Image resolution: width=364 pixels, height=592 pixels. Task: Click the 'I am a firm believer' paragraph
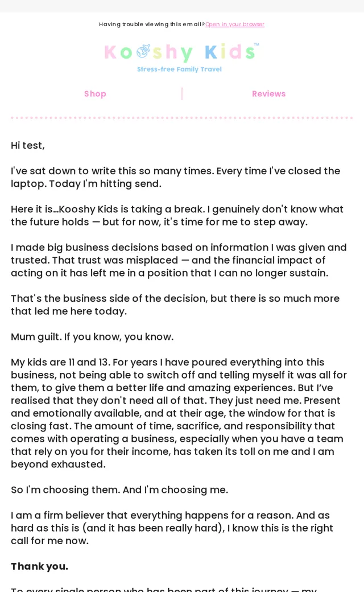[172, 528]
